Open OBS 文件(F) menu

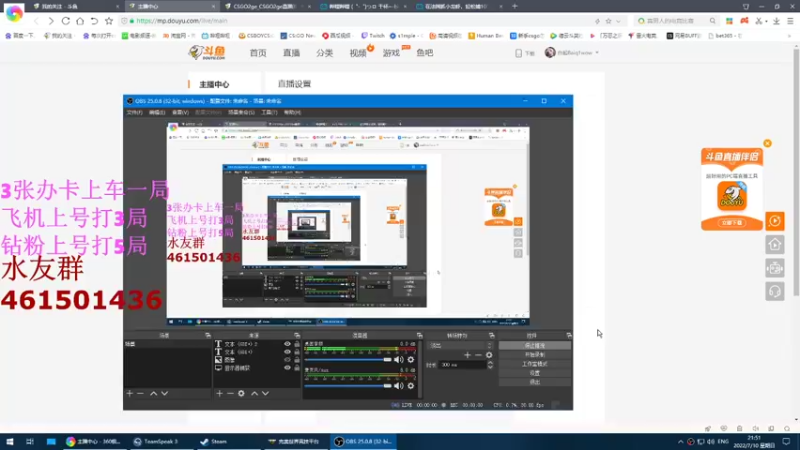(135, 112)
